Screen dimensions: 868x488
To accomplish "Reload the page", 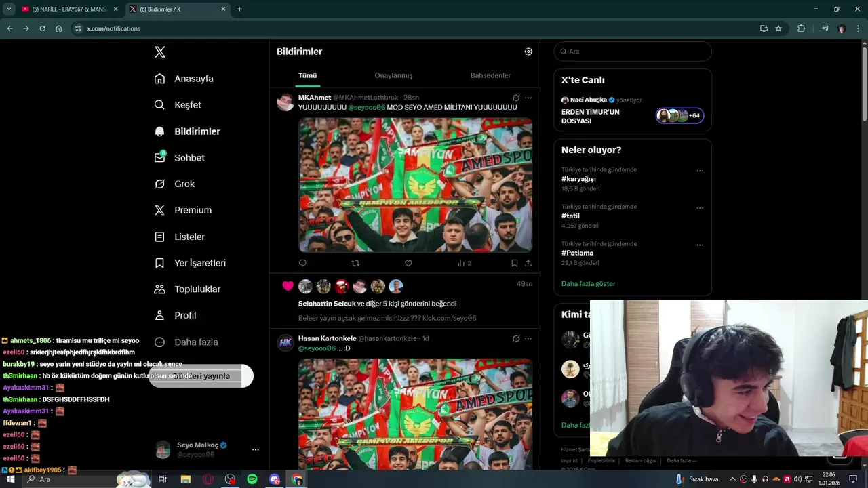I will [x=42, y=28].
